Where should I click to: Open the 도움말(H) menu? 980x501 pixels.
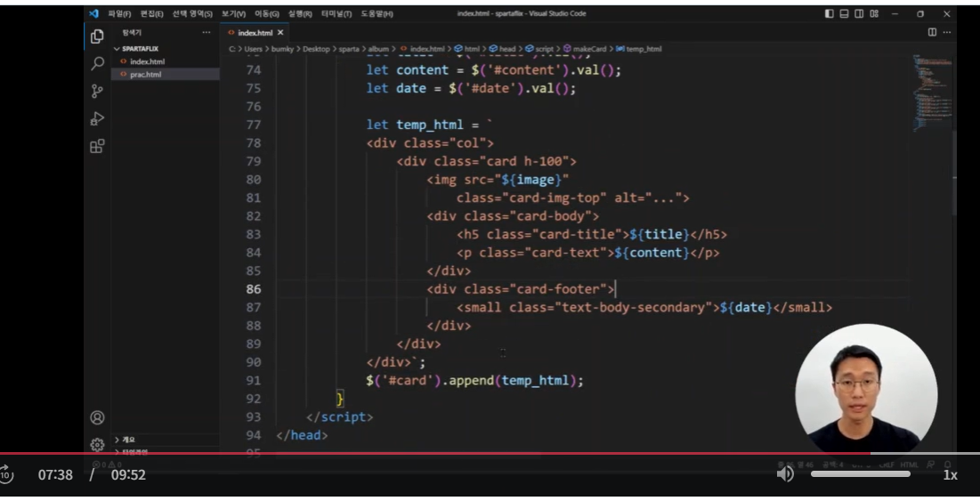pyautogui.click(x=377, y=13)
